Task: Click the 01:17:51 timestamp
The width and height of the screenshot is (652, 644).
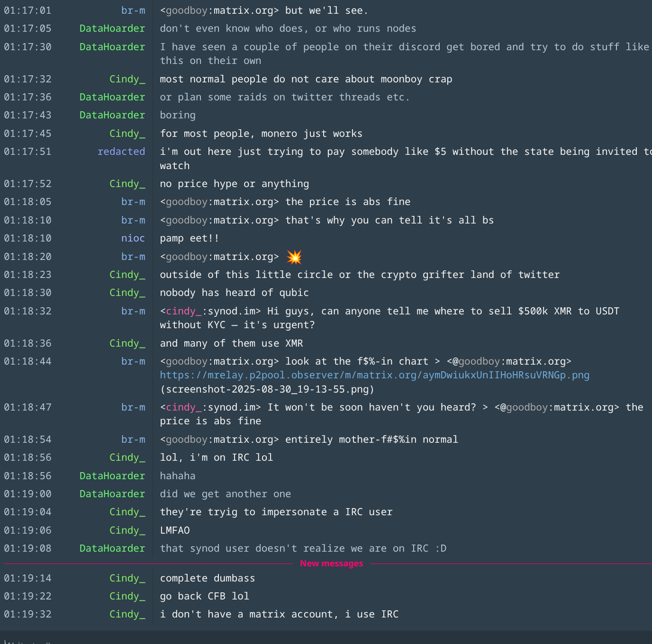Action: pyautogui.click(x=27, y=152)
